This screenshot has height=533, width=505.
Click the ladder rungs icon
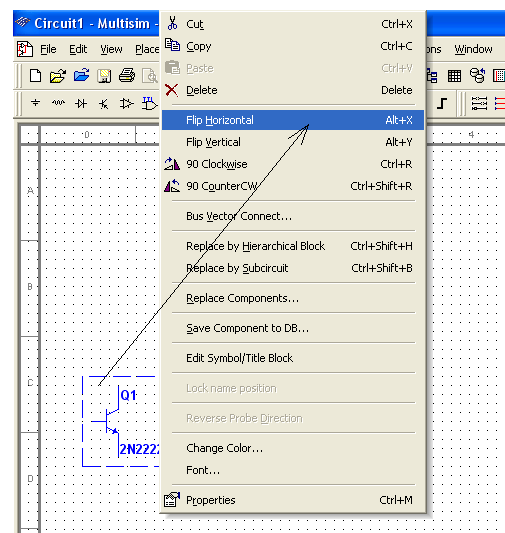tap(479, 103)
